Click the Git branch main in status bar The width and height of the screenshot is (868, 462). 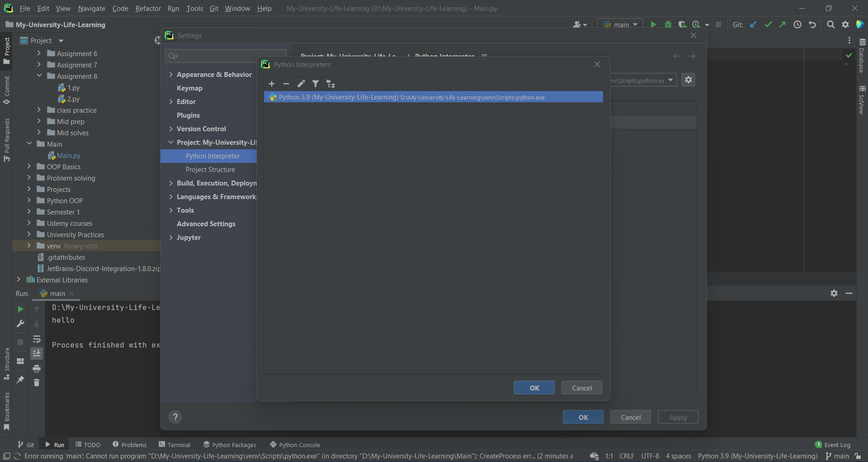point(837,456)
